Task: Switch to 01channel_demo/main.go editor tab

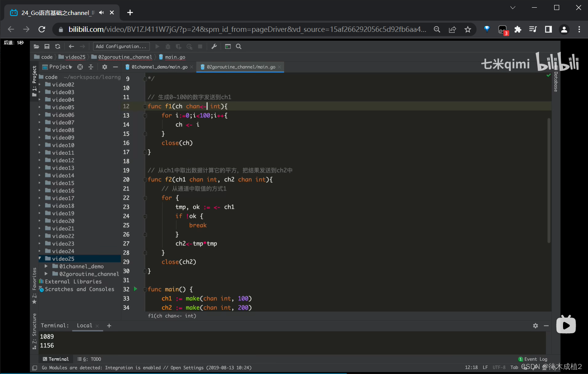Action: [x=159, y=67]
